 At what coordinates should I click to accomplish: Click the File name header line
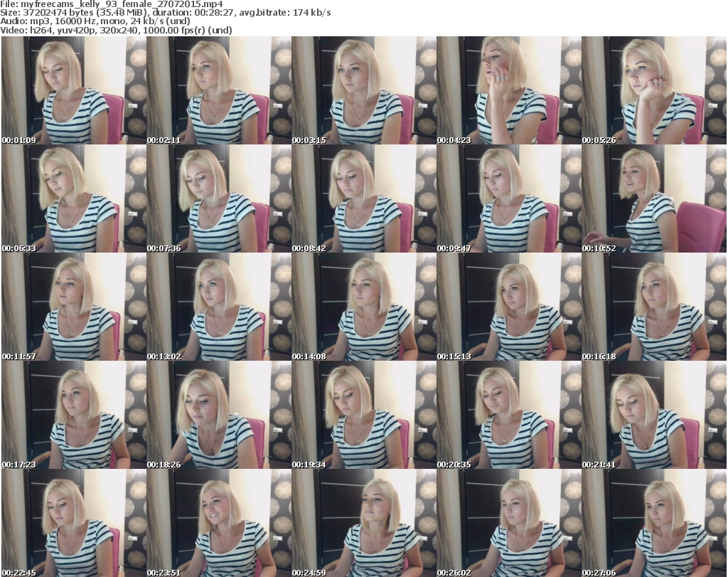tap(112, 4)
